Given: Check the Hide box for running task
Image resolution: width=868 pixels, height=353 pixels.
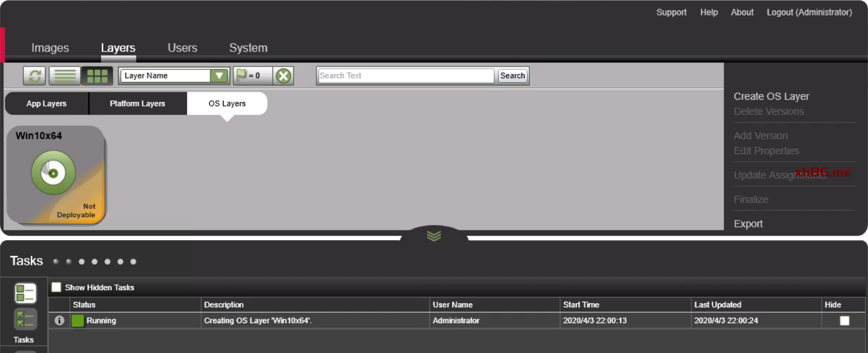Looking at the screenshot, I should click(844, 321).
